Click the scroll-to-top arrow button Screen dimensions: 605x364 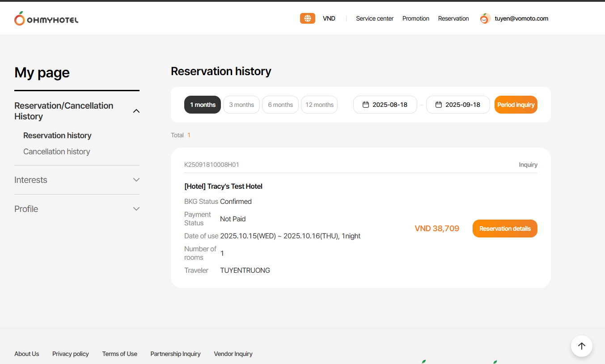[x=581, y=346]
